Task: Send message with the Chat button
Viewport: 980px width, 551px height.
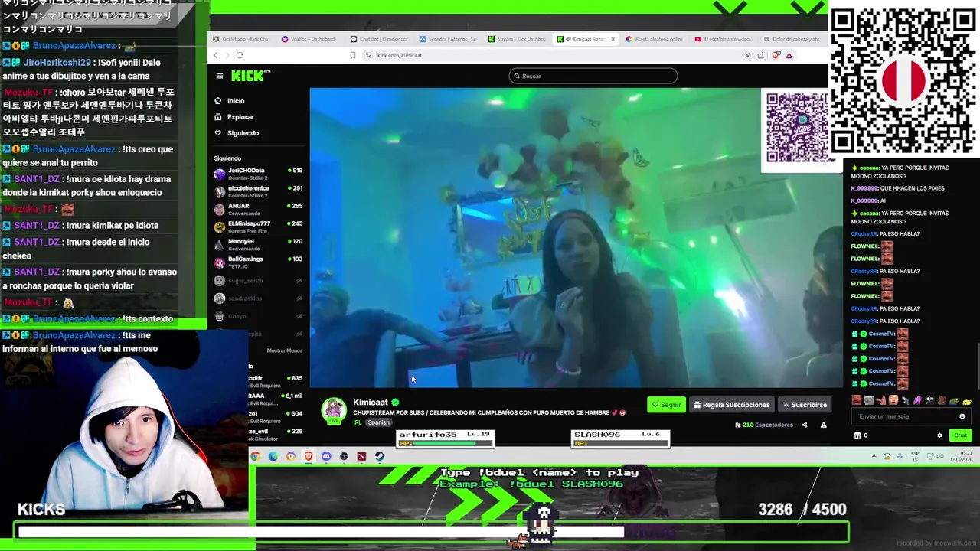Action: (x=960, y=435)
